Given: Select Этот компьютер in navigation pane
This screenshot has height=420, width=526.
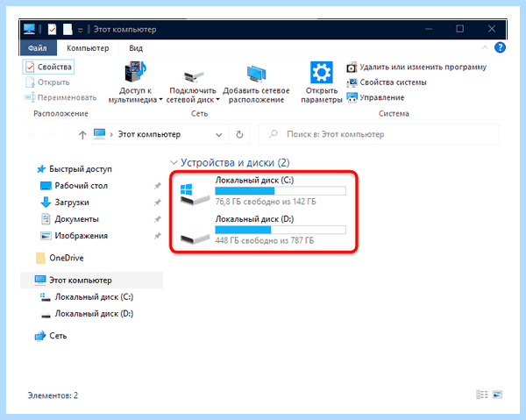Looking at the screenshot, I should 91,280.
